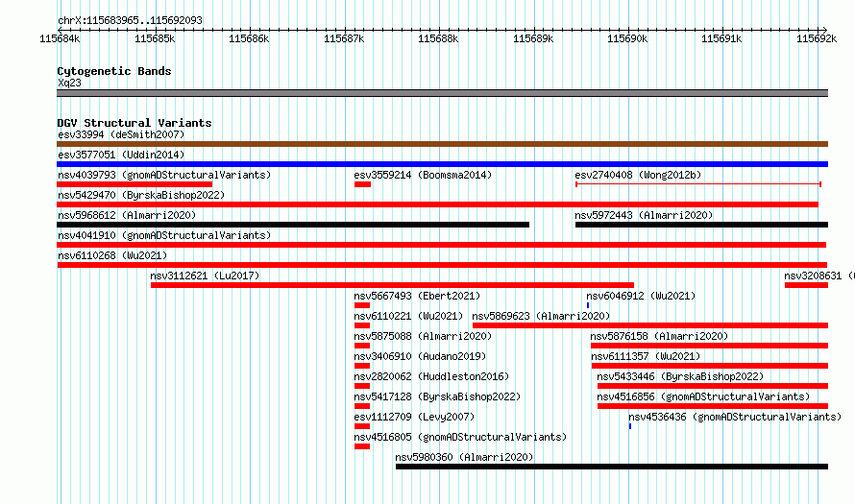Select the red bar under nsv5869623
Screen dimensions: 855x504
(x=650, y=325)
